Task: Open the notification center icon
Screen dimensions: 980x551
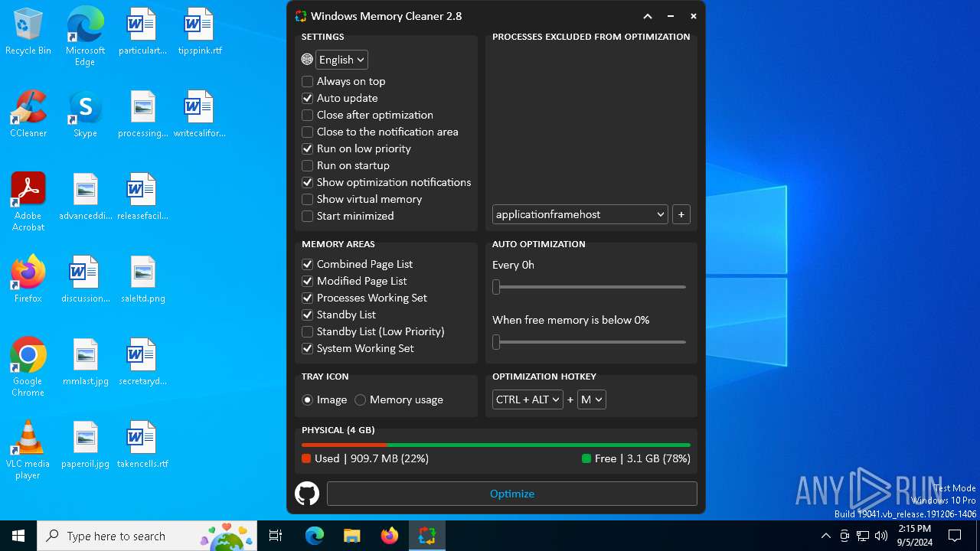Action: click(955, 536)
